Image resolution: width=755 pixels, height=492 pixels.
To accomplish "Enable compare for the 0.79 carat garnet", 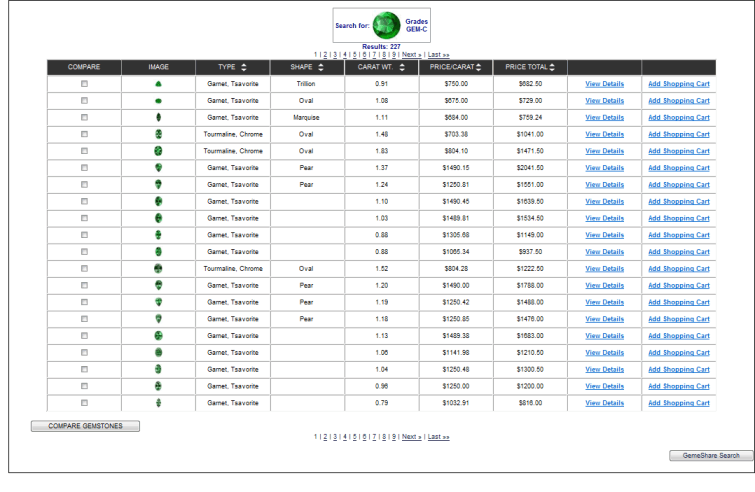I will click(84, 403).
